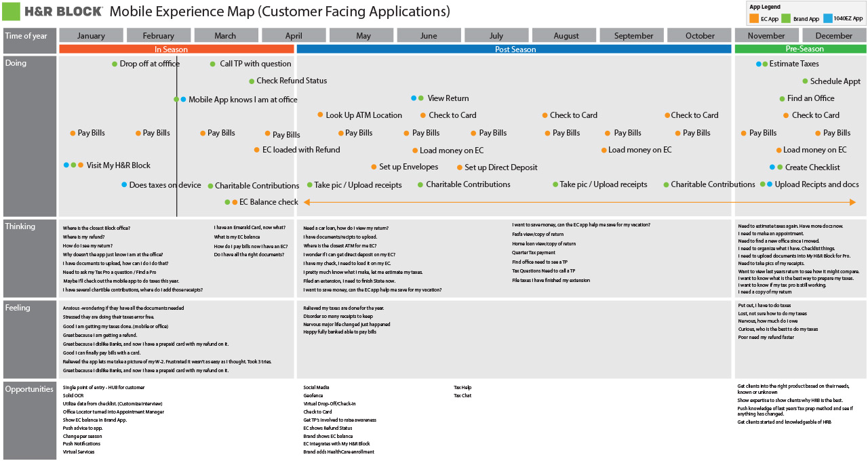Click the blue dot next to View Return
This screenshot has width=868, height=461.
415,98
